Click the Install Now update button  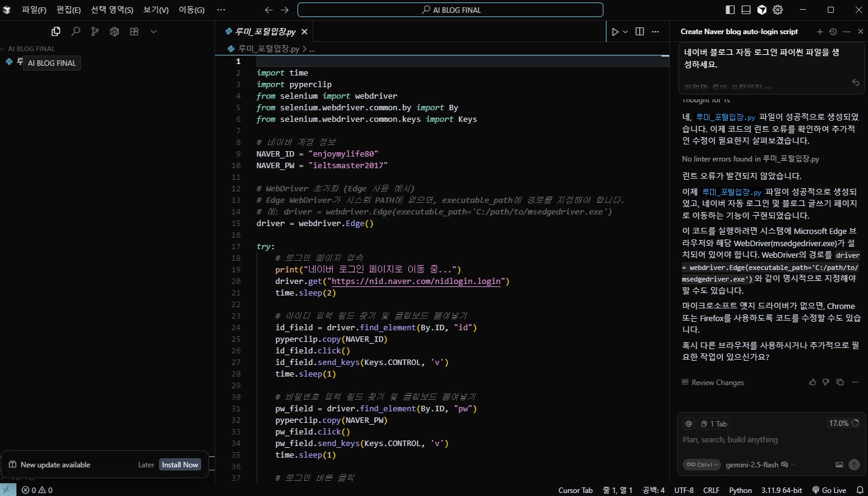point(180,464)
